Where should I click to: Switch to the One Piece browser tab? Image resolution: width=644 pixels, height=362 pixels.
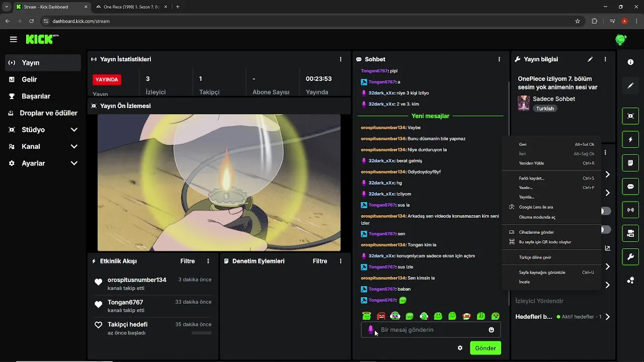click(131, 7)
